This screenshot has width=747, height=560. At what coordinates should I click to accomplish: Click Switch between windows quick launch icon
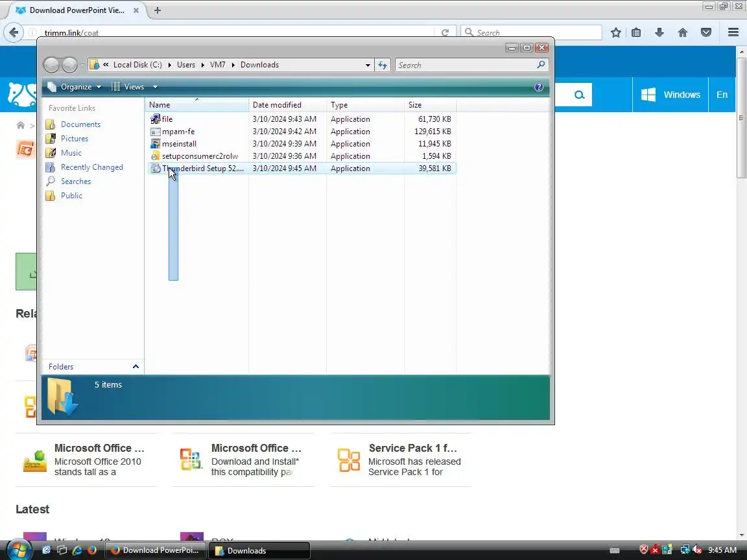tap(62, 550)
